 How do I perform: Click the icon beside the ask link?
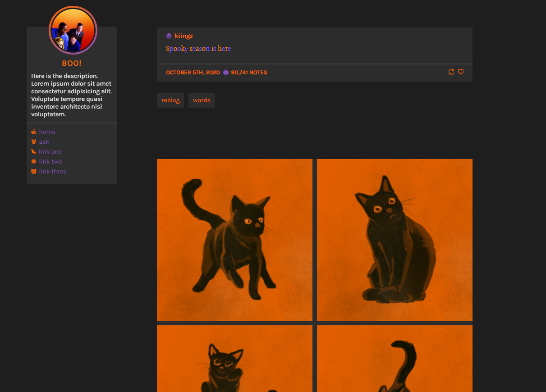pyautogui.click(x=33, y=142)
